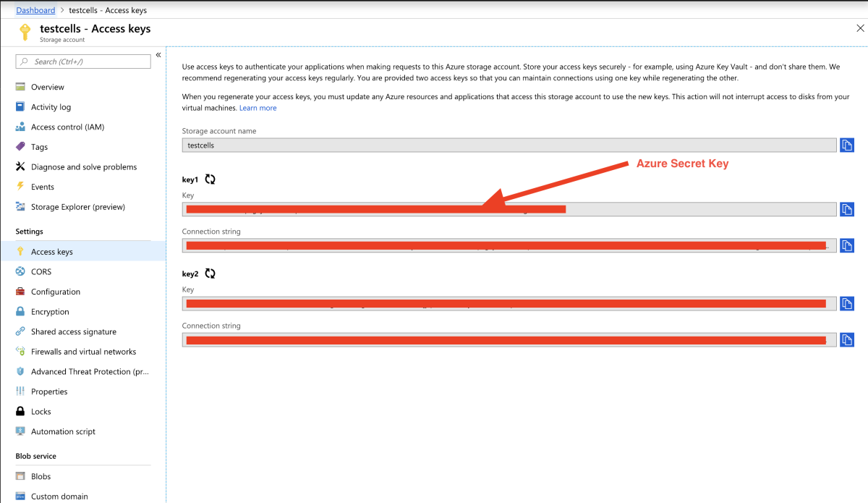This screenshot has height=503, width=868.
Task: Collapse the sidebar with the double chevron
Action: click(158, 56)
